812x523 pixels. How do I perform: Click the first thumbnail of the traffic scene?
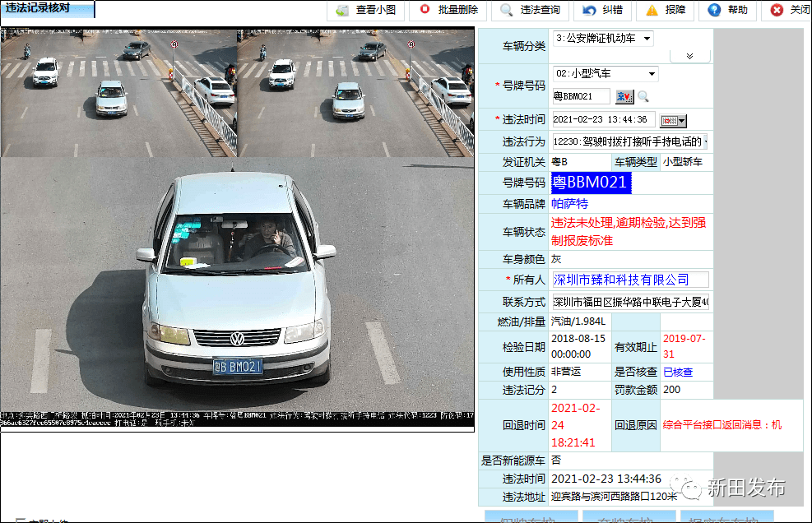click(x=118, y=93)
